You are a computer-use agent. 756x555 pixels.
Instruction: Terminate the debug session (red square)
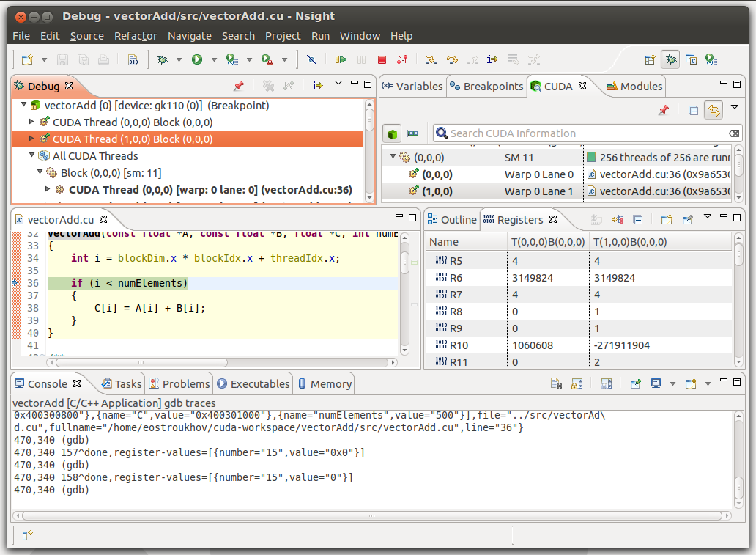pyautogui.click(x=382, y=59)
